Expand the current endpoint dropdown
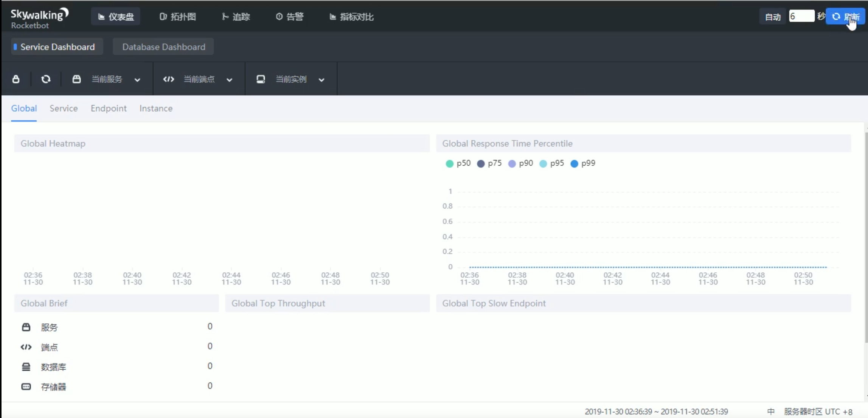 click(229, 80)
